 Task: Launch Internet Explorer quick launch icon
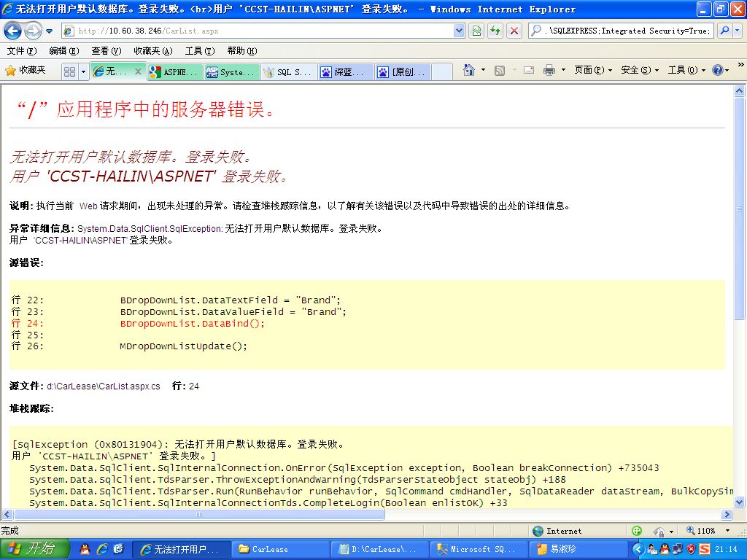(102, 549)
